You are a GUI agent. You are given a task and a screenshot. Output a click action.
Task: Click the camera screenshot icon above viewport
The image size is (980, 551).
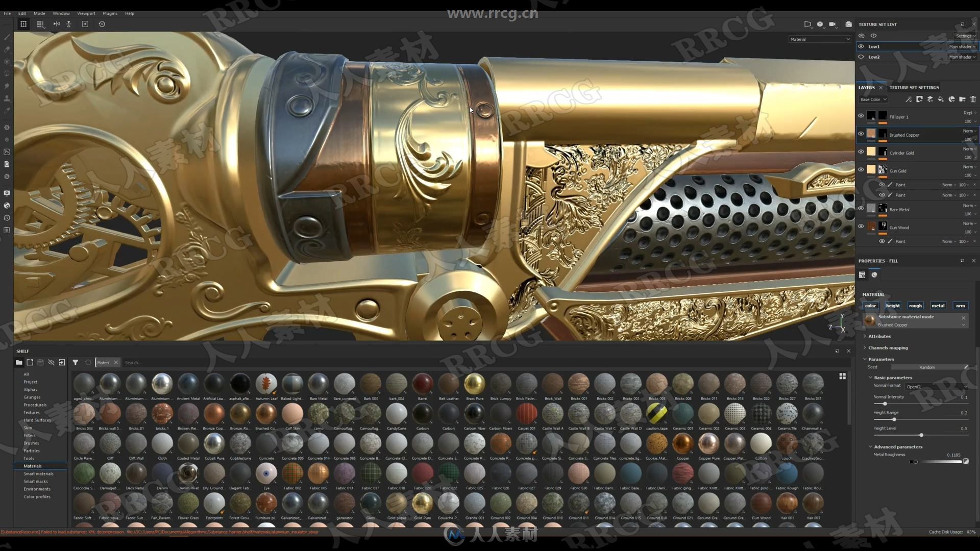[848, 24]
